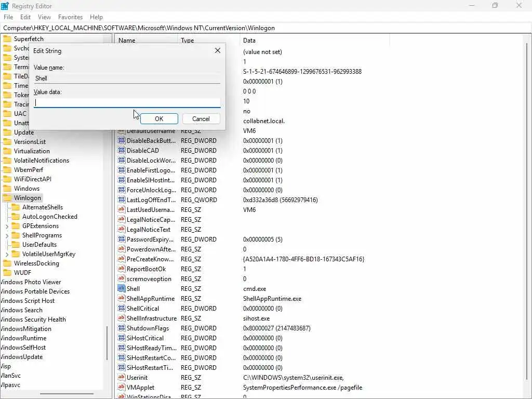This screenshot has height=399, width=532.
Task: Click the LastLogOffEndT... QWORD icon
Action: click(x=121, y=199)
